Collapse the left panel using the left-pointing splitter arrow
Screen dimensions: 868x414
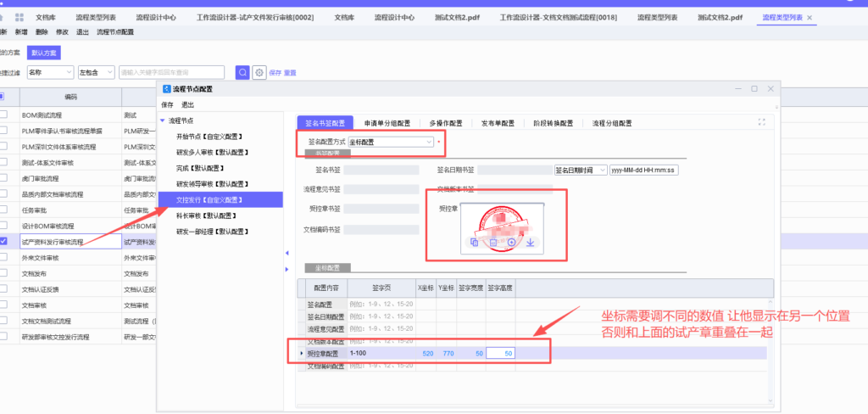pyautogui.click(x=287, y=254)
